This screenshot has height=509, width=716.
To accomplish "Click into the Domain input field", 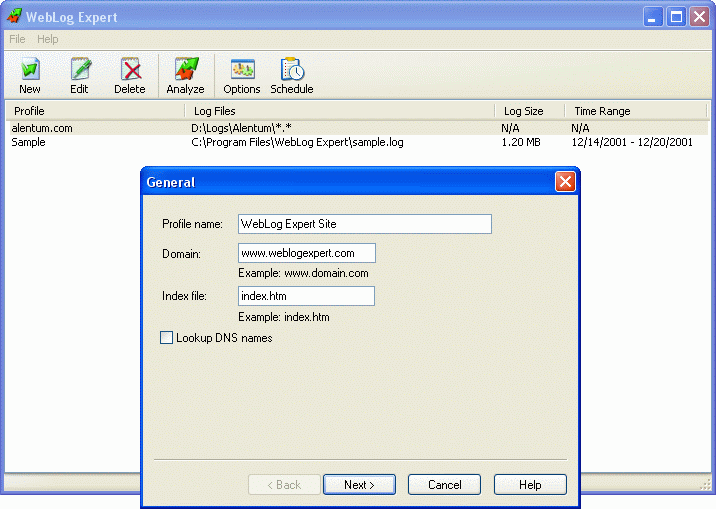I will pyautogui.click(x=307, y=253).
